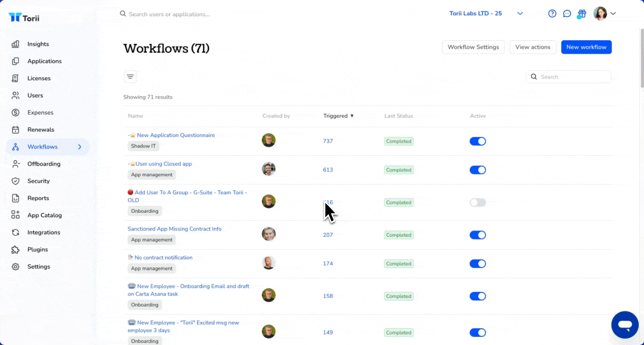Toggle Sanctioned App Missing Contract Info active
Screen dimensions: 644x345
click(x=478, y=235)
